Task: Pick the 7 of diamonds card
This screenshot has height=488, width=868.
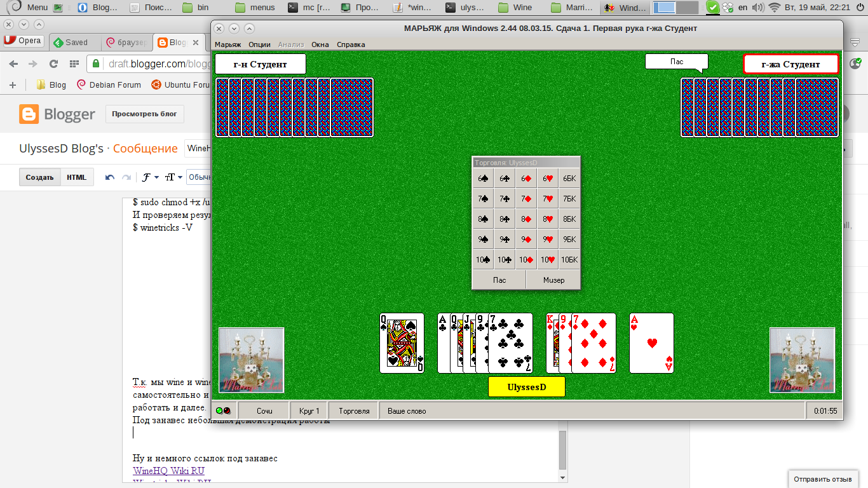Action: coord(593,343)
